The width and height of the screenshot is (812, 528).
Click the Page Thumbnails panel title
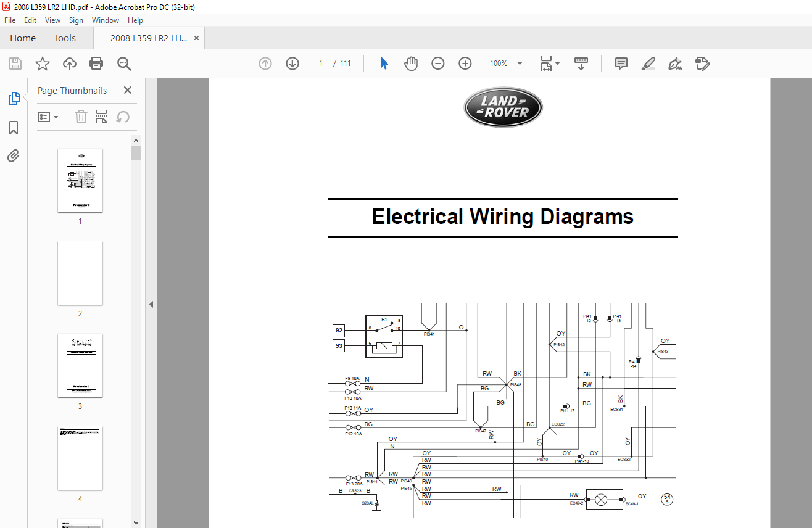pos(72,90)
